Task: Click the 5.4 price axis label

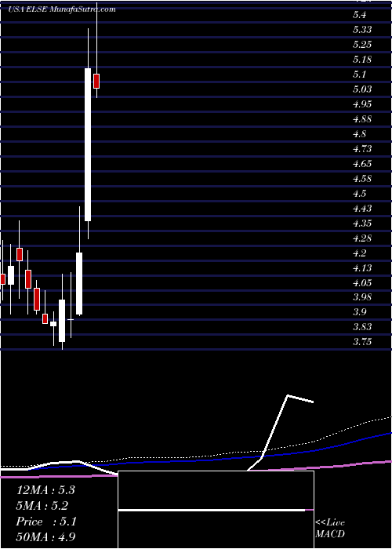Action: coord(360,15)
